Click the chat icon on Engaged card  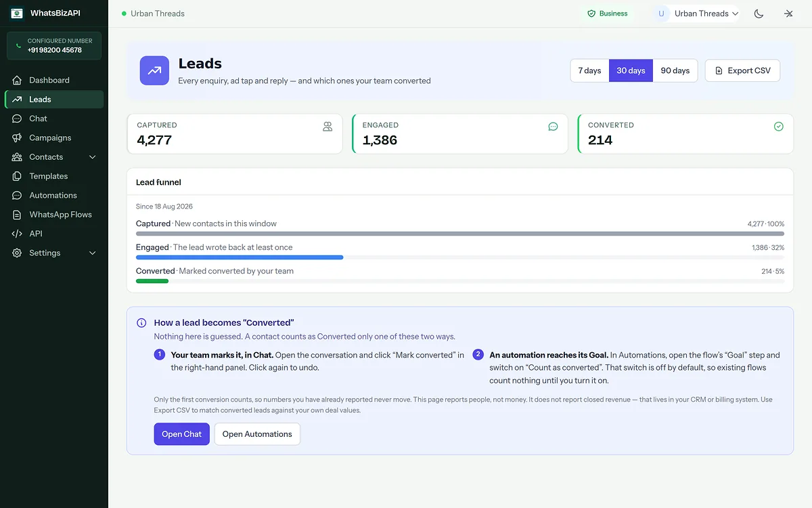(x=553, y=127)
